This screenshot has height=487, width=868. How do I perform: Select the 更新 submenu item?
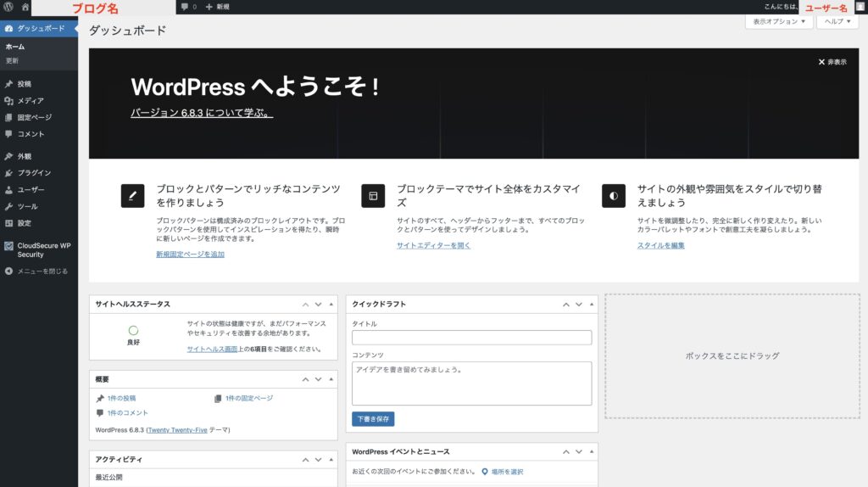coord(12,61)
